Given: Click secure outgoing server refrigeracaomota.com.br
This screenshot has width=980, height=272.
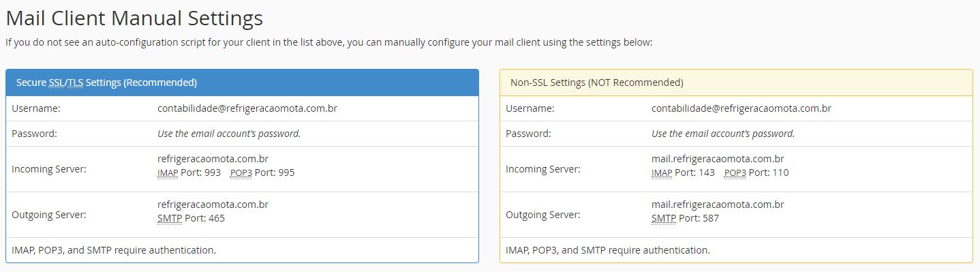Looking at the screenshot, I should [213, 205].
